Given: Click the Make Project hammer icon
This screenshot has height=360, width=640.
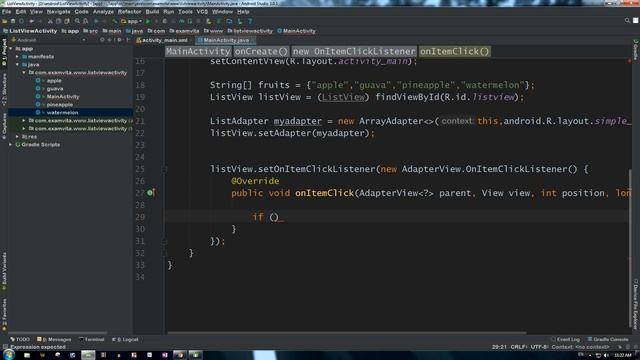Looking at the screenshot, I should click(115, 21).
